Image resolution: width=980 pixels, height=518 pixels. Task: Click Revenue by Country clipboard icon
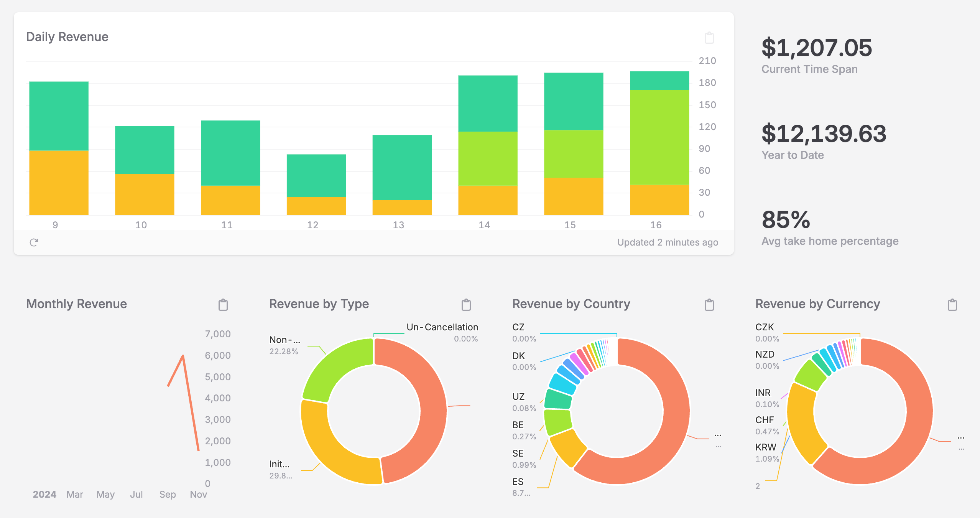pos(709,305)
